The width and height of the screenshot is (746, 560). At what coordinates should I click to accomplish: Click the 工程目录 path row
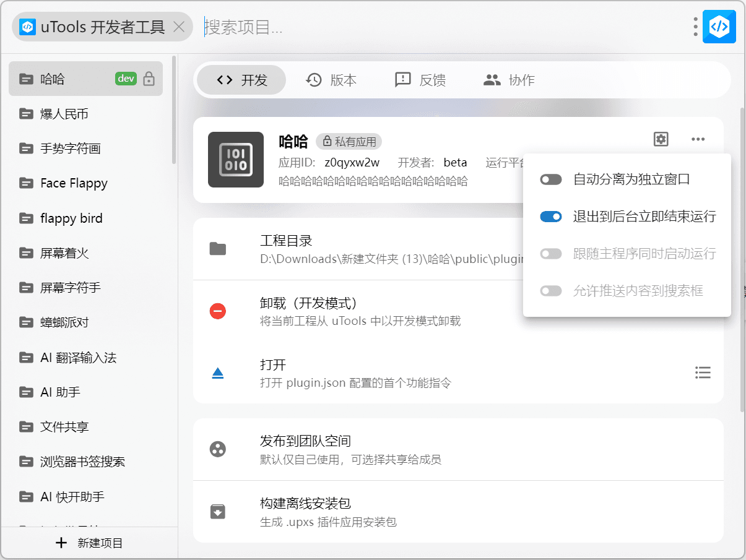tap(458, 249)
